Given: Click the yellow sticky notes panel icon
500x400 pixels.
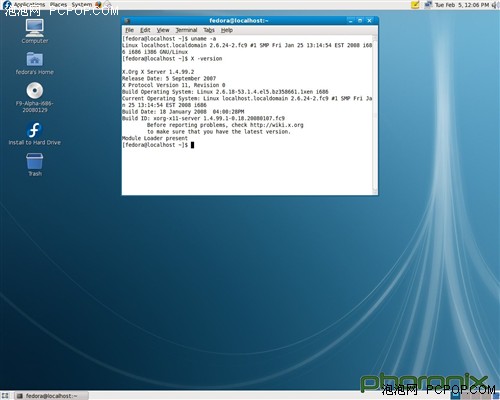Looking at the screenshot, I should 415,5.
